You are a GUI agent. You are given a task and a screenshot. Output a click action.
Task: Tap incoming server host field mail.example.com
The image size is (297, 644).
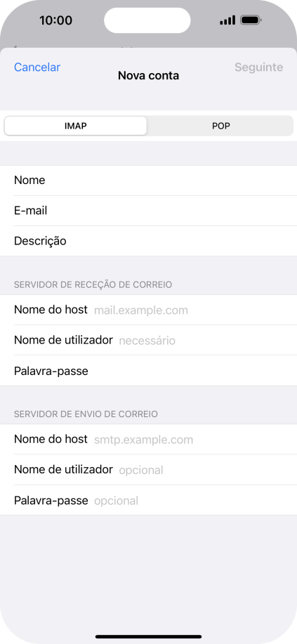point(148,310)
